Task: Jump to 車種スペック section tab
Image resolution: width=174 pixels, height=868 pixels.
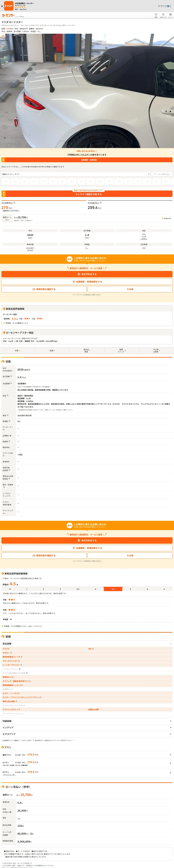Action: click(x=122, y=350)
